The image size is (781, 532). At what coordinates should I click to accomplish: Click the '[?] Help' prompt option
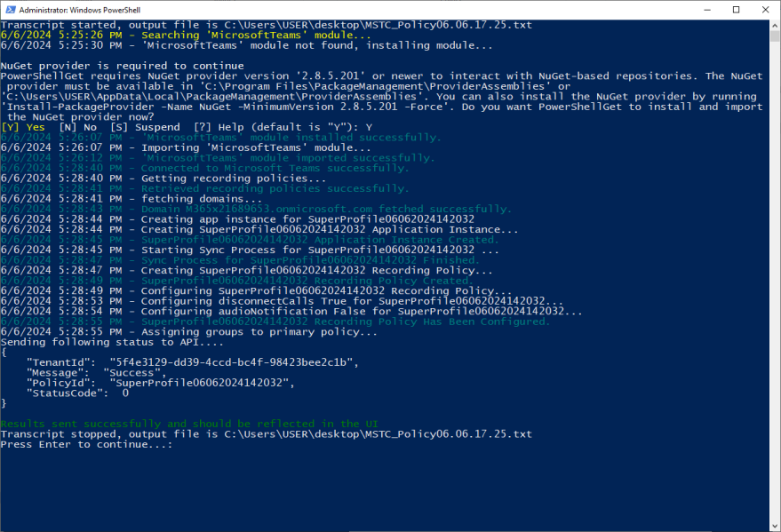click(x=219, y=127)
